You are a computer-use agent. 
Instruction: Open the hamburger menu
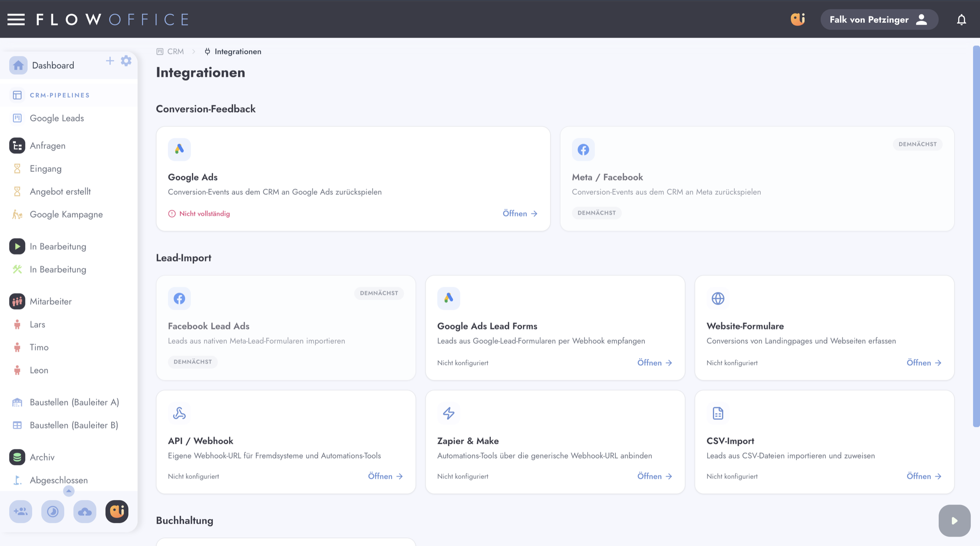(x=16, y=19)
